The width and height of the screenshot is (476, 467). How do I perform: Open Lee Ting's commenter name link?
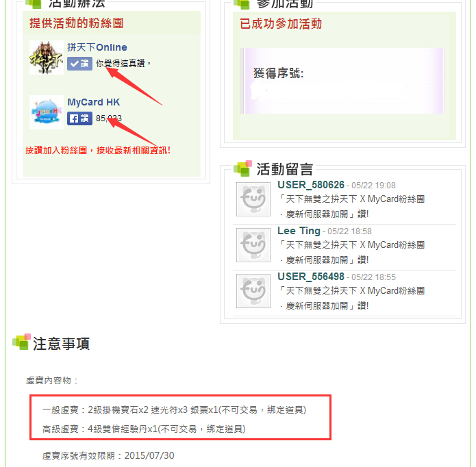[299, 231]
